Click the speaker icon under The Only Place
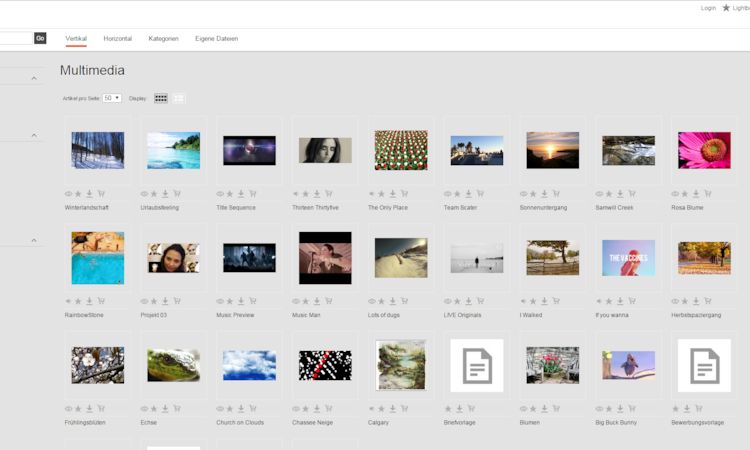750x450 pixels. pyautogui.click(x=371, y=194)
